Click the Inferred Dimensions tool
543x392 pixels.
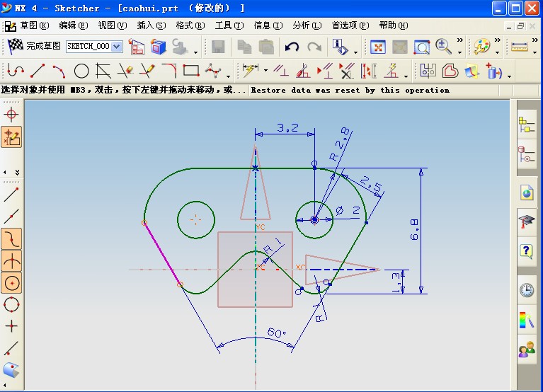251,70
